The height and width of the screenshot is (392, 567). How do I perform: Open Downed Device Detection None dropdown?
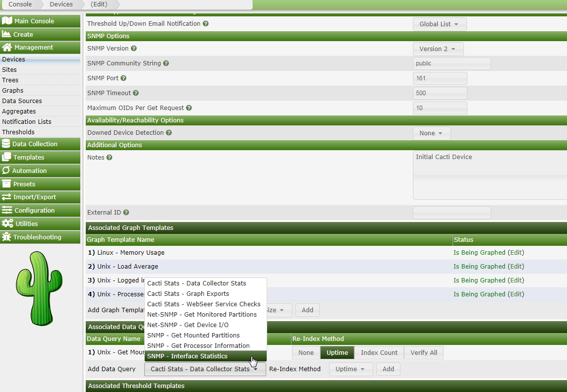click(x=432, y=133)
